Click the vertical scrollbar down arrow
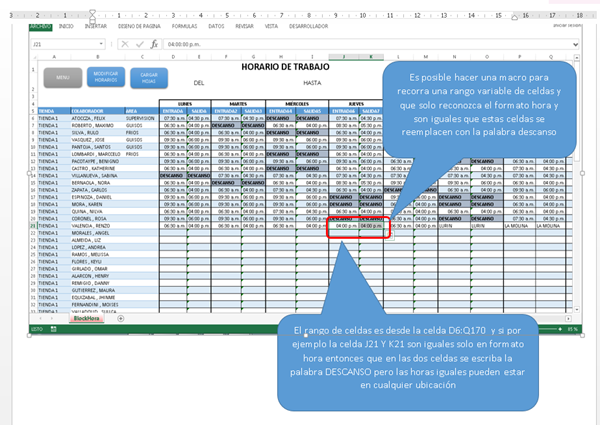 (x=577, y=309)
